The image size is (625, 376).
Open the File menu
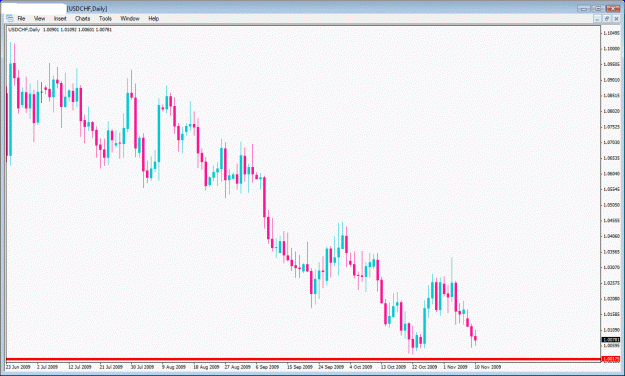pyautogui.click(x=21, y=18)
